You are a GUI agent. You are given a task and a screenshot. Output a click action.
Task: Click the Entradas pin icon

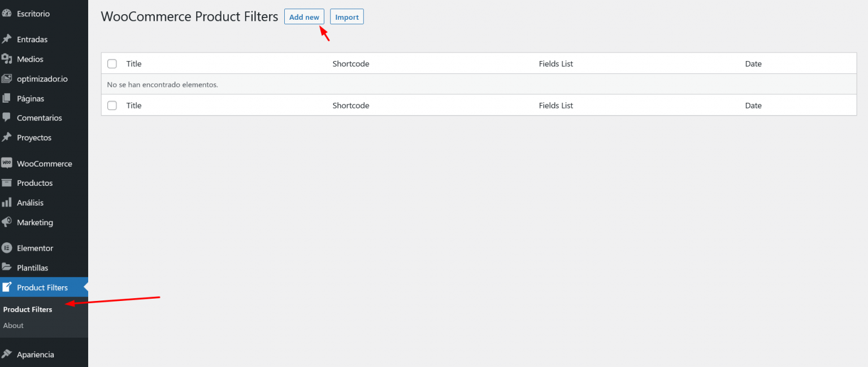tap(7, 40)
